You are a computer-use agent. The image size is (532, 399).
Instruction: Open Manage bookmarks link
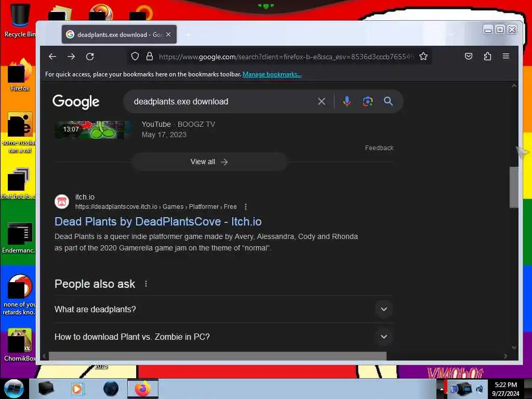click(272, 74)
